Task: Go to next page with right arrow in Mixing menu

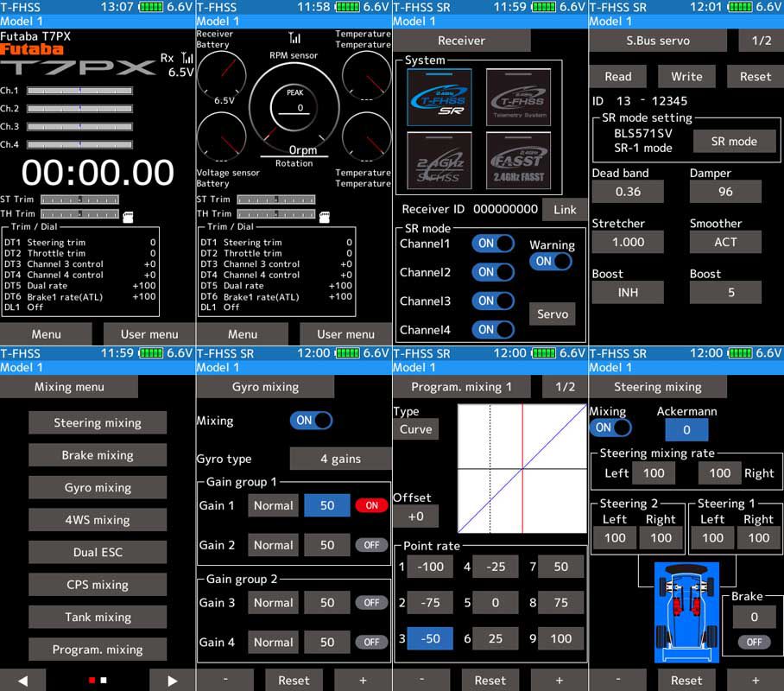Action: [173, 681]
